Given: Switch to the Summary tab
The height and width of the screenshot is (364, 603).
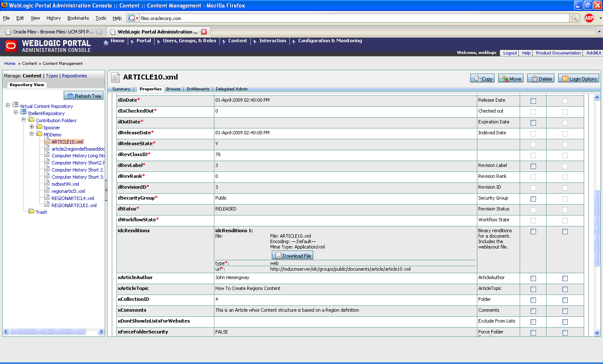Looking at the screenshot, I should click(121, 89).
